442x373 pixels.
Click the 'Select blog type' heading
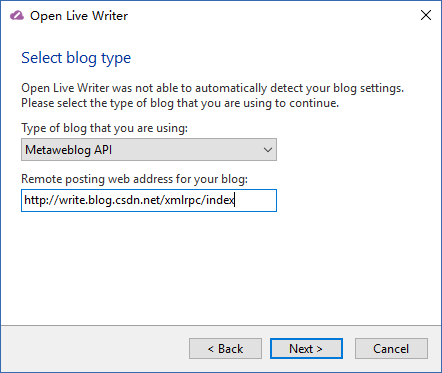(x=76, y=58)
